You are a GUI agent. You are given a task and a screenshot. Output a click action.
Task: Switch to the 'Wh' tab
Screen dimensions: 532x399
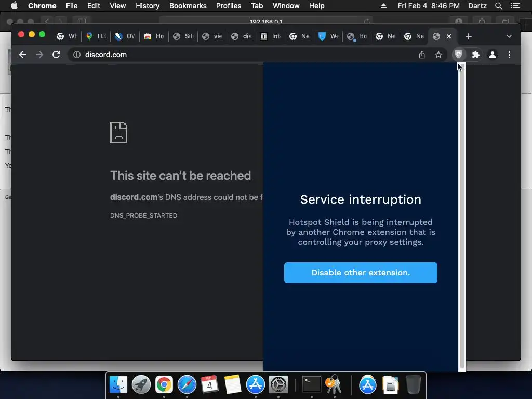click(67, 36)
